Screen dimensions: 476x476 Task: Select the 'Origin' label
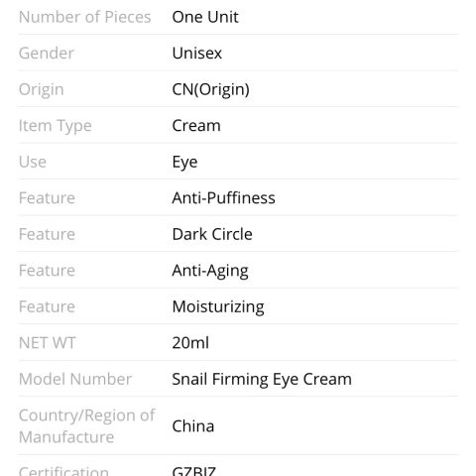[x=42, y=89]
